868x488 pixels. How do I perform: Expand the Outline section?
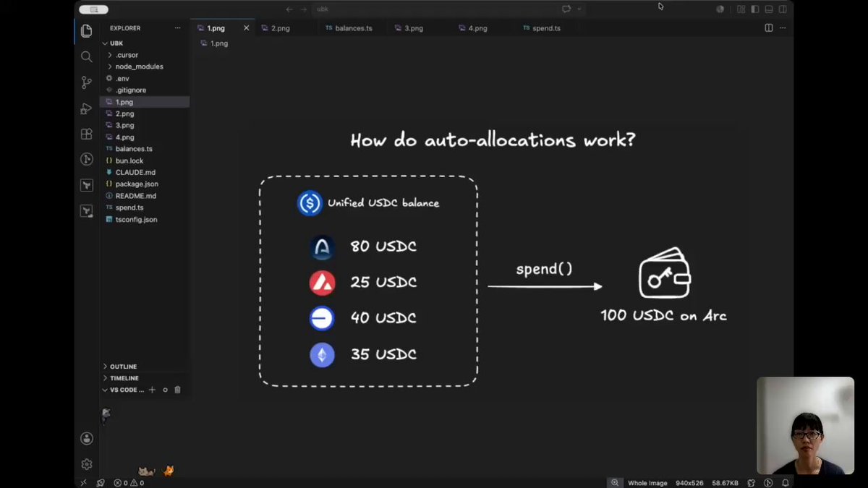click(x=145, y=367)
